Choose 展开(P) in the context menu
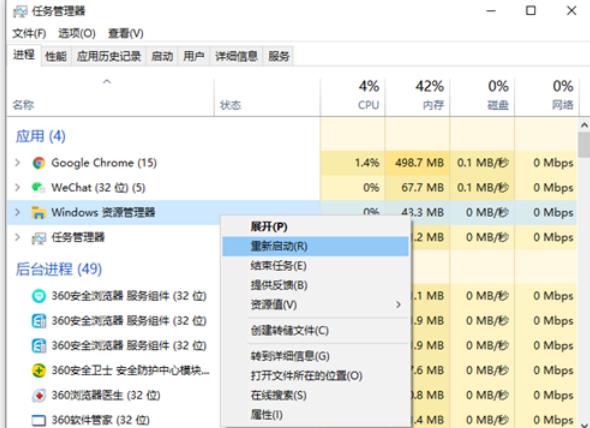The width and height of the screenshot is (590, 428). pos(315,227)
